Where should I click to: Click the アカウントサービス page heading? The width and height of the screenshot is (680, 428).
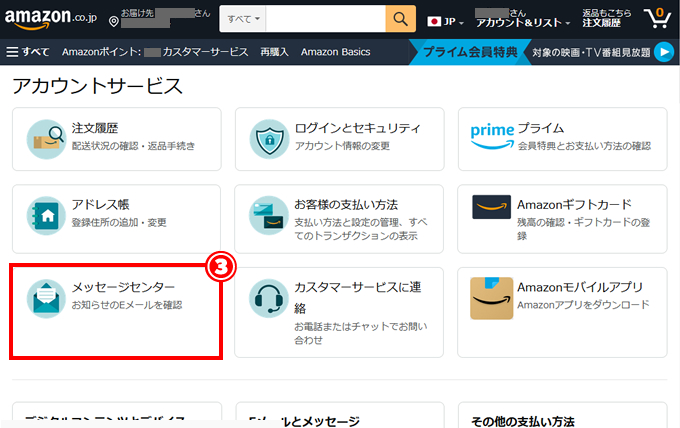(97, 86)
